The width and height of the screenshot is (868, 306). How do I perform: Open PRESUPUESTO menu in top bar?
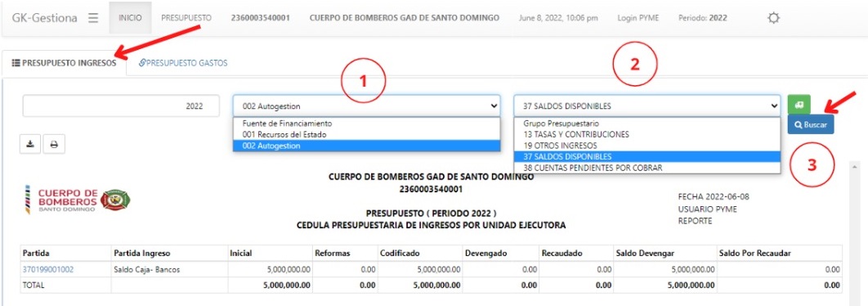click(x=186, y=18)
